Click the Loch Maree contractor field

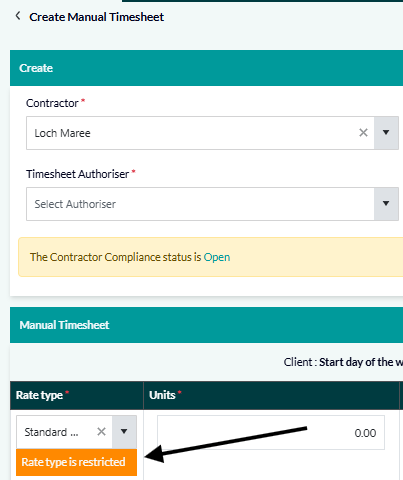point(200,133)
